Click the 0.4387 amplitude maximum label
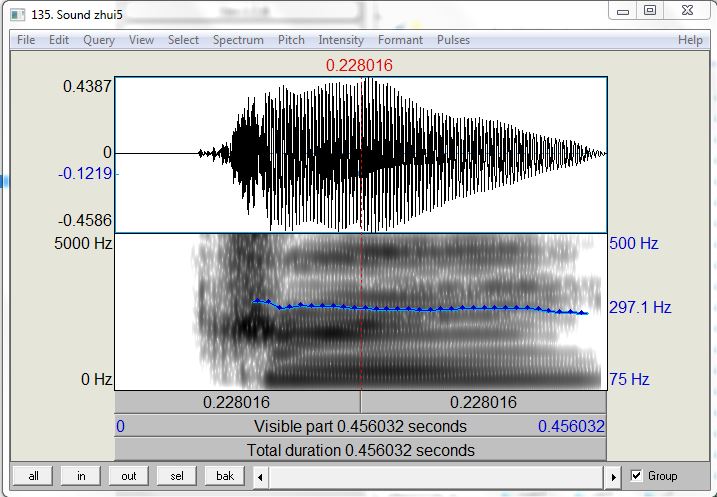This screenshot has width=717, height=497. click(x=87, y=86)
